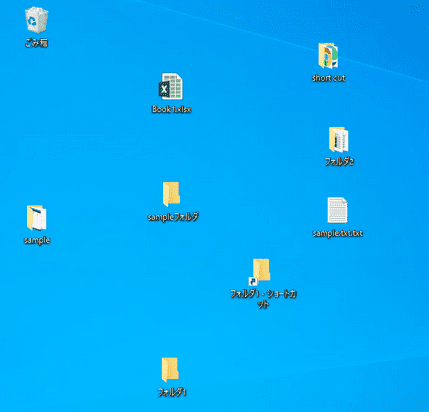Screen dimensions: 429x412
Task: Click the sample folder name label
Action: tap(37, 240)
